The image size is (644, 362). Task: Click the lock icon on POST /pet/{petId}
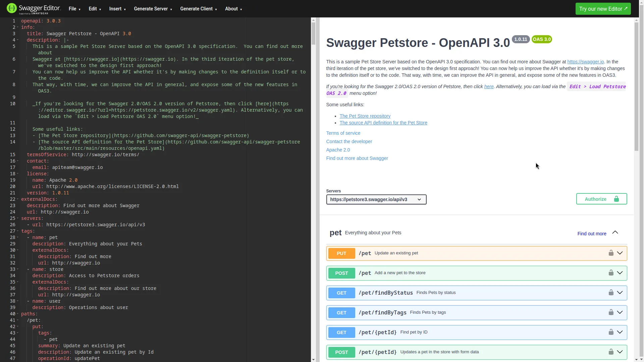[611, 352]
